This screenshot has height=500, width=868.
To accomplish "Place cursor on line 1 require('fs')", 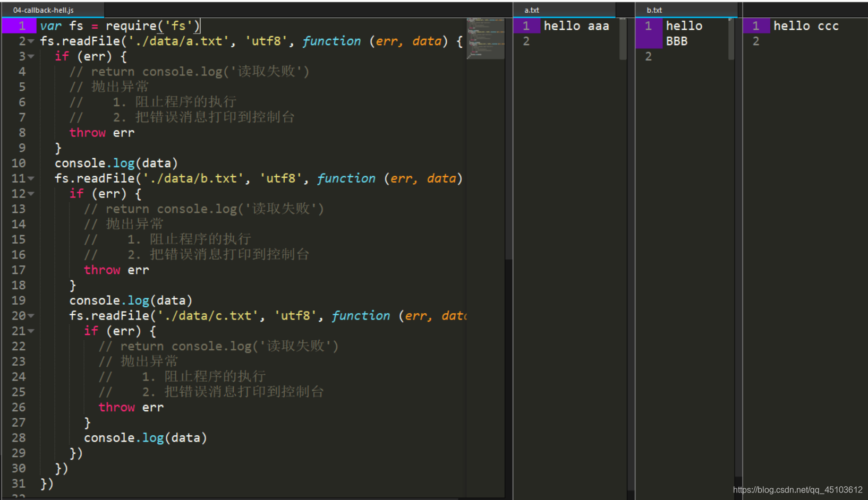I will pos(152,25).
